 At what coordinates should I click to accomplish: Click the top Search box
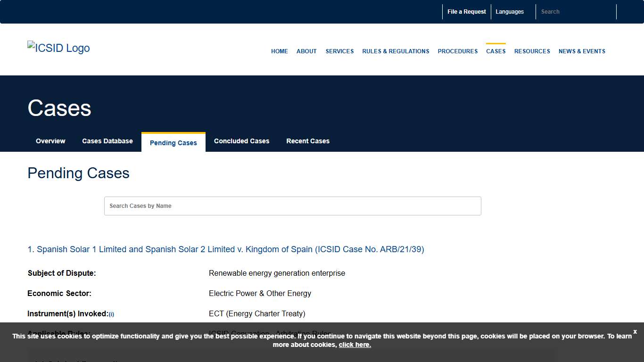[x=575, y=11]
